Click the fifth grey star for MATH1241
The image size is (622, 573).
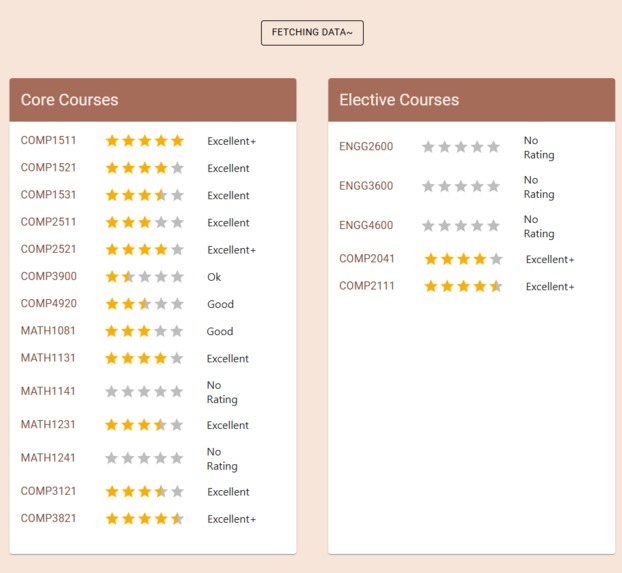tap(177, 458)
